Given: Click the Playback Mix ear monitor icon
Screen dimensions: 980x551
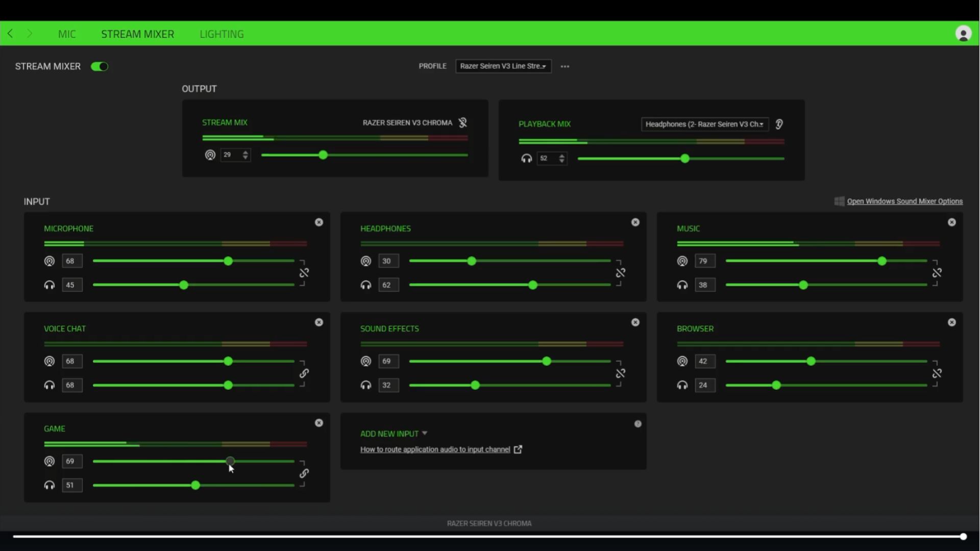Looking at the screenshot, I should pyautogui.click(x=779, y=124).
